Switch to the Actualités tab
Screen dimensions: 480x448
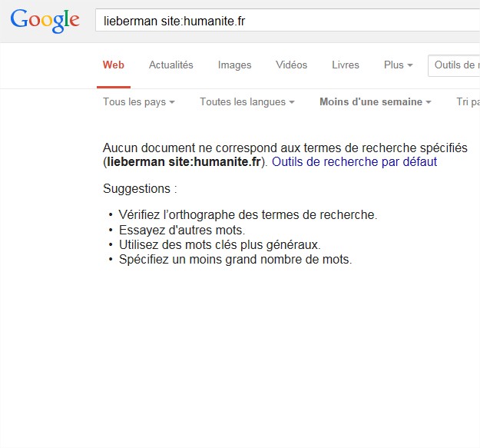(171, 65)
